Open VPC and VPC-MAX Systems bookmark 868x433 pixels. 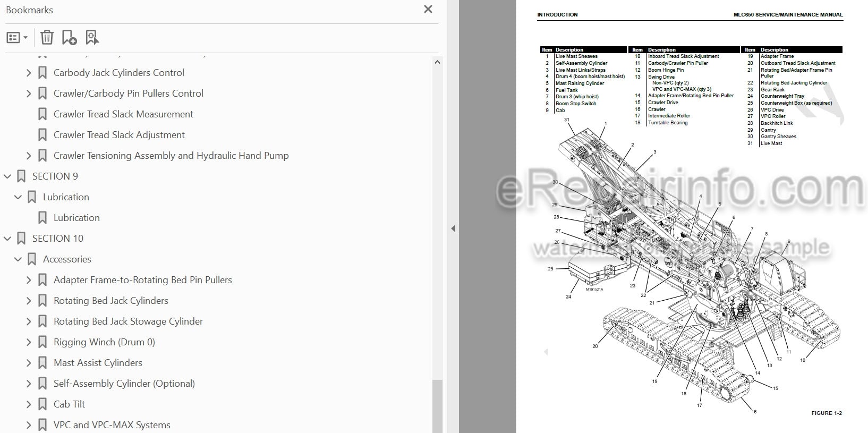pos(112,425)
